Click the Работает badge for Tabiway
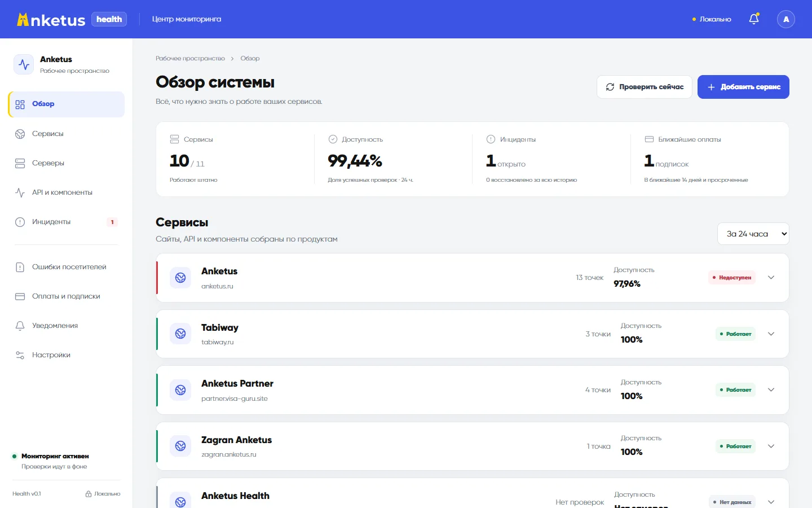812x508 pixels. (x=735, y=334)
